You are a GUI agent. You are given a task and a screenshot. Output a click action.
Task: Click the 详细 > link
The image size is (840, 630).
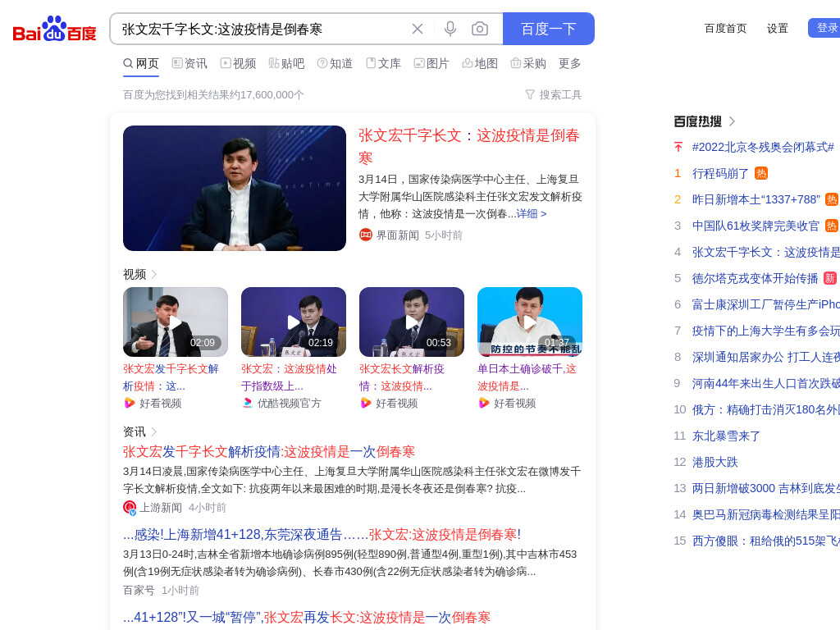(532, 214)
